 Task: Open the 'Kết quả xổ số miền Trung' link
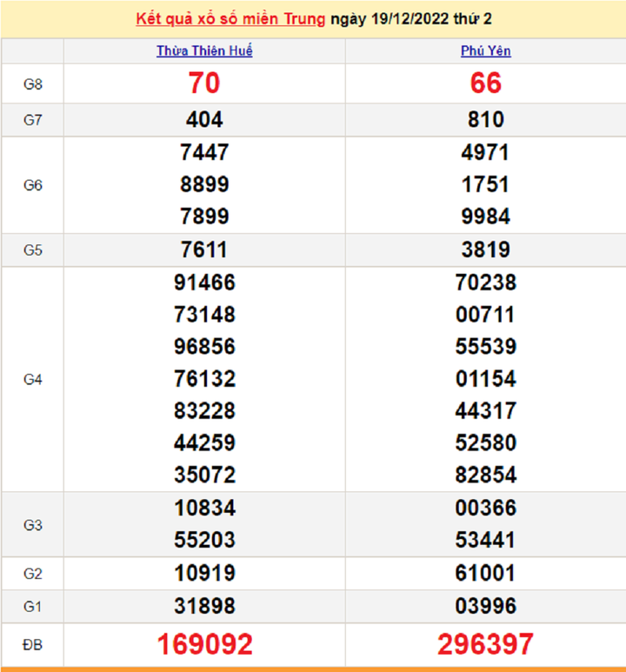(x=231, y=18)
